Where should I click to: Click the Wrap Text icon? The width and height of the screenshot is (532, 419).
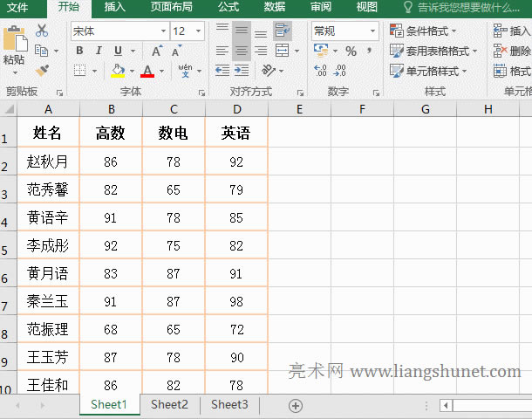coord(282,31)
